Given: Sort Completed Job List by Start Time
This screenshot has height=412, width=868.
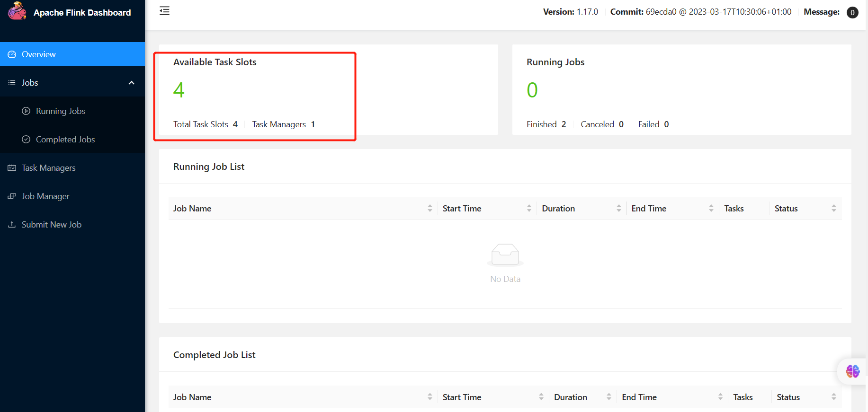Looking at the screenshot, I should [541, 397].
